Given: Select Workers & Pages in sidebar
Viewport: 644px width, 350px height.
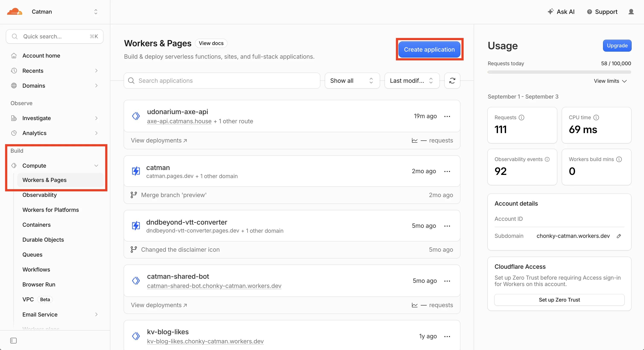Looking at the screenshot, I should click(60, 180).
